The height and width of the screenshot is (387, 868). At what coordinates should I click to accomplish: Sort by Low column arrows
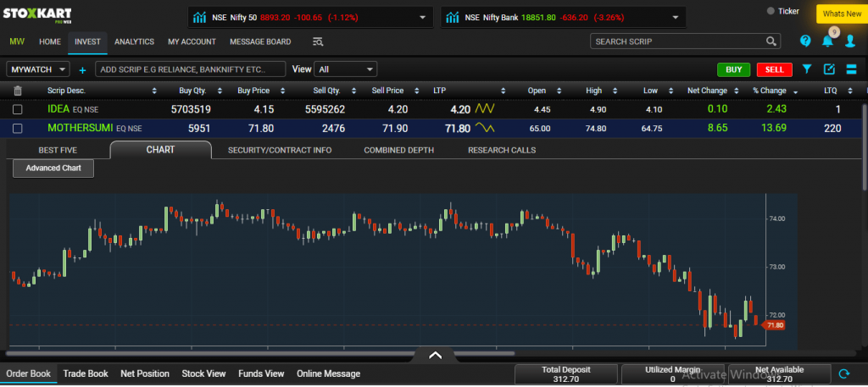(670, 91)
